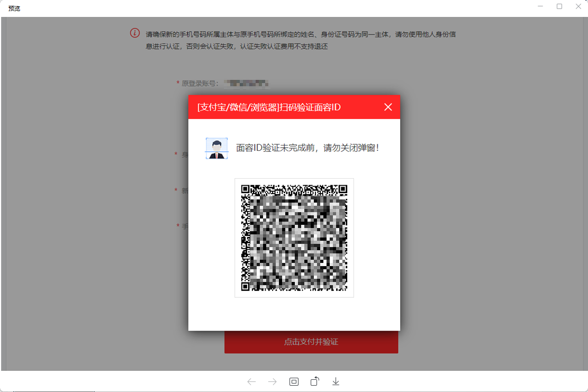Click the text 面容ID验证未完成前，请勿关闭弹窗!
The image size is (588, 392).
click(x=307, y=148)
